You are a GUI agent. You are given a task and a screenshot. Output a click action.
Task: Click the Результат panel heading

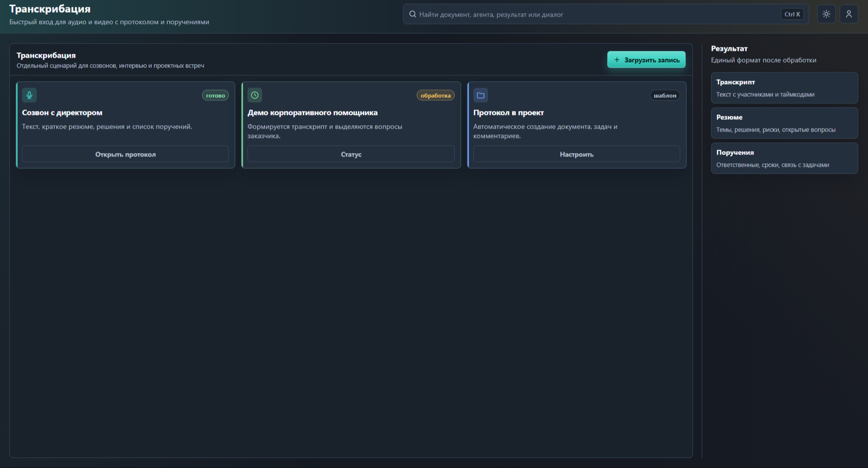click(729, 48)
